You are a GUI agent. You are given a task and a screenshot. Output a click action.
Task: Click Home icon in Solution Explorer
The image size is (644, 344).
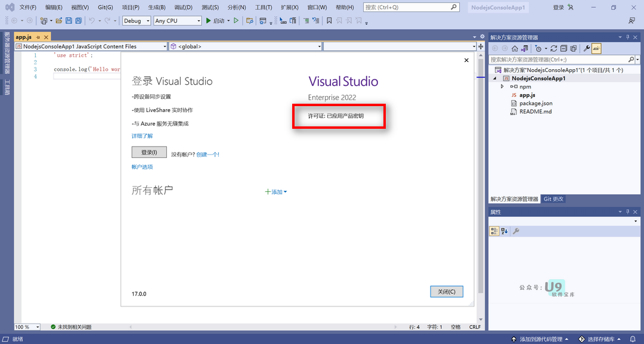515,48
